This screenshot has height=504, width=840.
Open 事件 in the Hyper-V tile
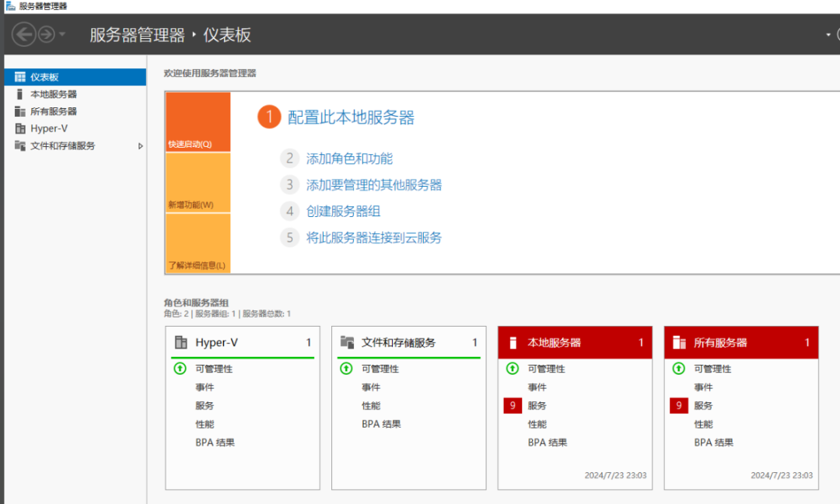point(205,387)
